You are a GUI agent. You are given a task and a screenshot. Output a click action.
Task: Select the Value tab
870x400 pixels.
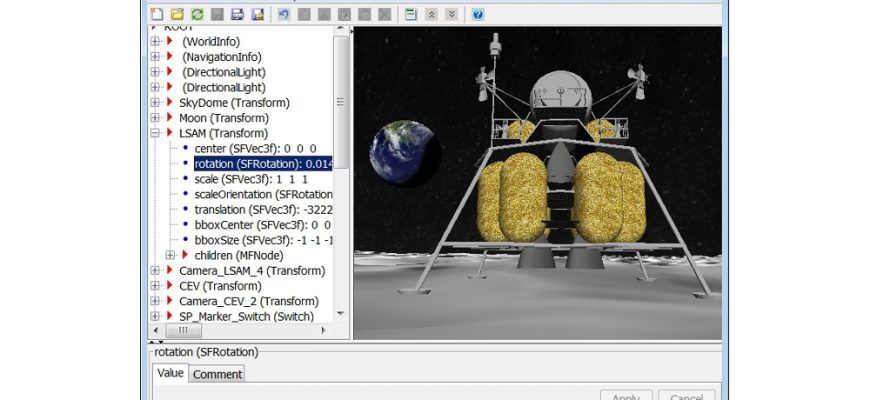[x=170, y=373]
